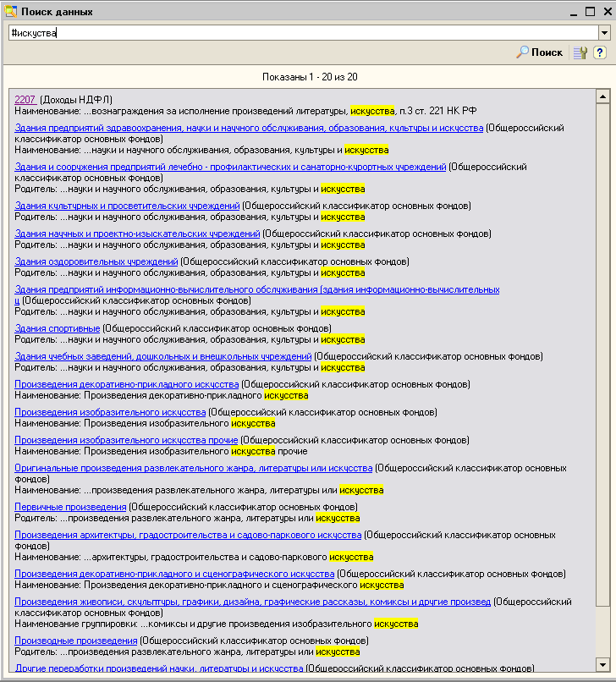Open Здания научных и проектно-изыскательских учреждений link
Viewport: 616px width, 682px height.
pyautogui.click(x=137, y=234)
